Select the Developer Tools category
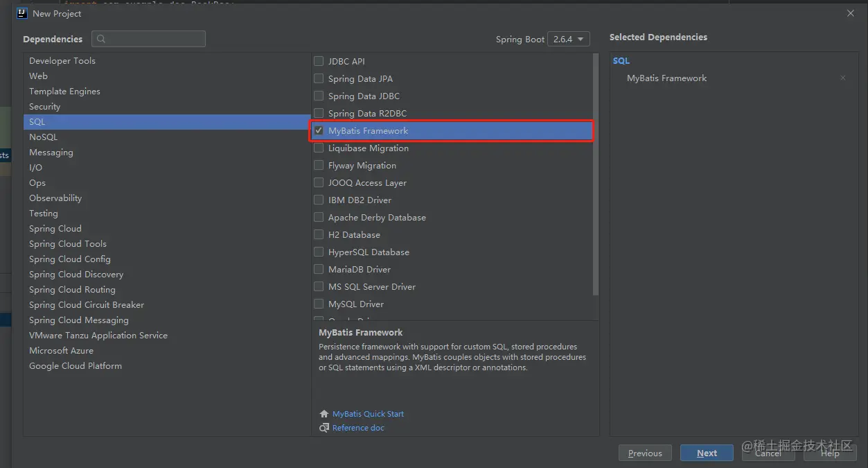 (x=62, y=61)
